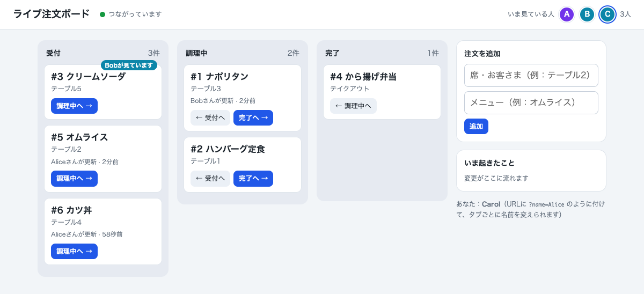Send #2 ハンバーグ定食 back to 受付
Image resolution: width=644 pixels, height=294 pixels.
[x=210, y=178]
